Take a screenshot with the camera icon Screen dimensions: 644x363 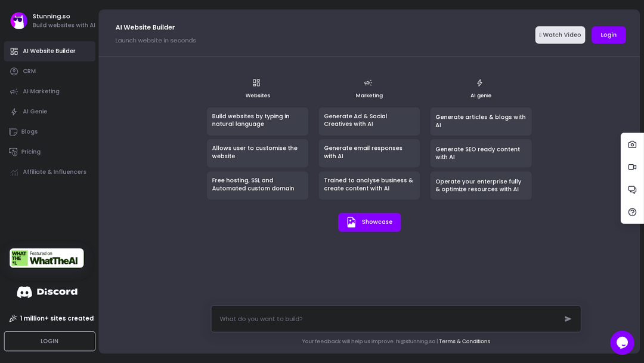point(632,144)
